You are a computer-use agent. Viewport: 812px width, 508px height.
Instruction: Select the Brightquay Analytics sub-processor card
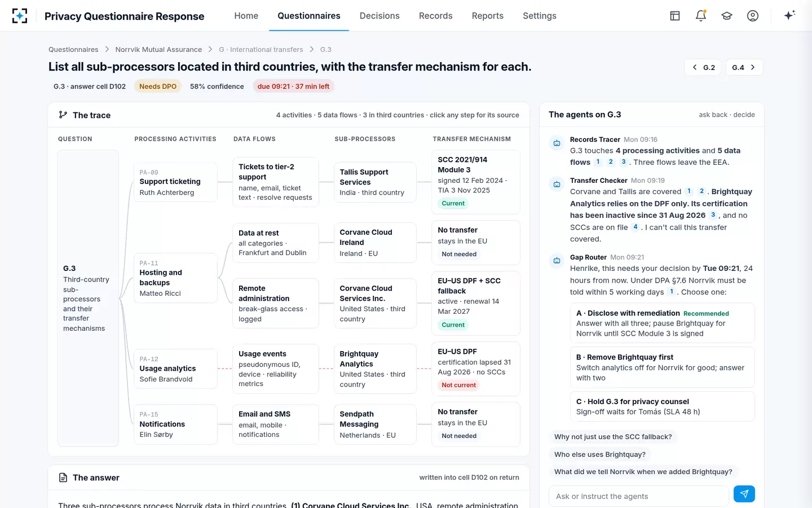(x=375, y=369)
